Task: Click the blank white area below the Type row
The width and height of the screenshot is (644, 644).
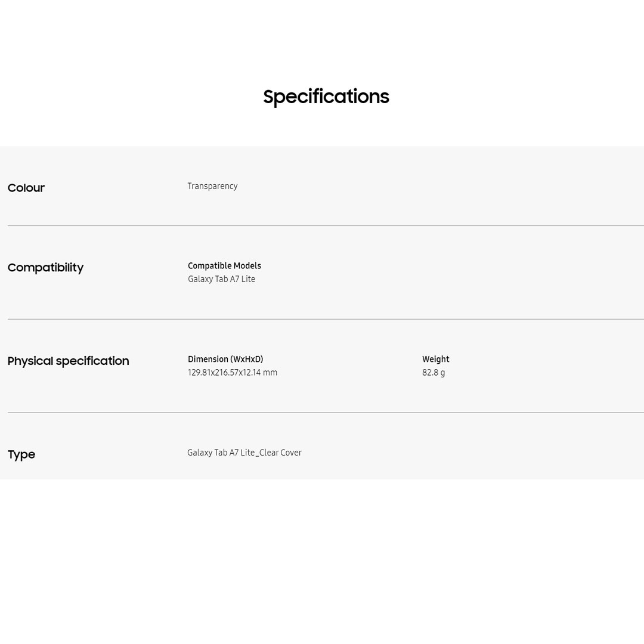Action: [x=322, y=561]
